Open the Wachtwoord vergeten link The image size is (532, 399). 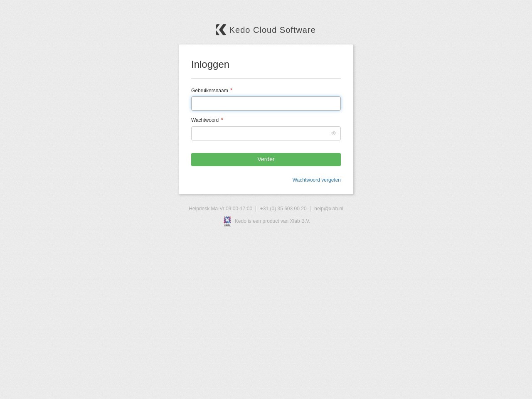point(317,180)
